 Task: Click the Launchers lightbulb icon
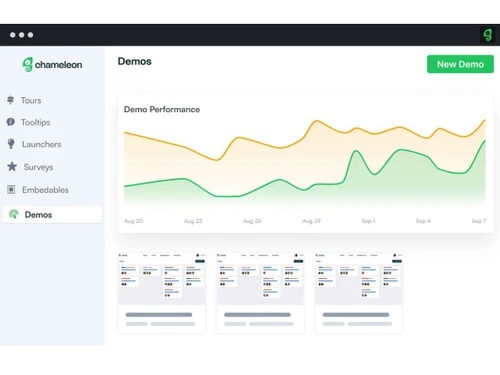[x=11, y=144]
